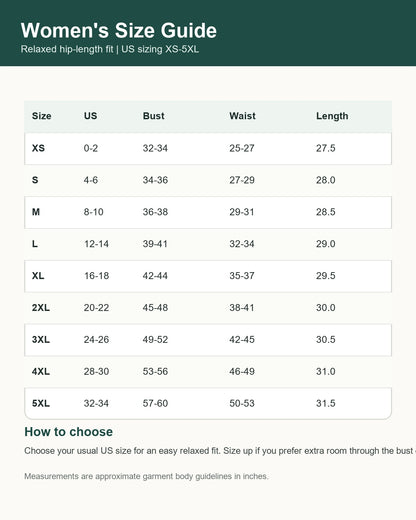Click the How to choose heading
This screenshot has height=520, width=416.
coord(69,432)
